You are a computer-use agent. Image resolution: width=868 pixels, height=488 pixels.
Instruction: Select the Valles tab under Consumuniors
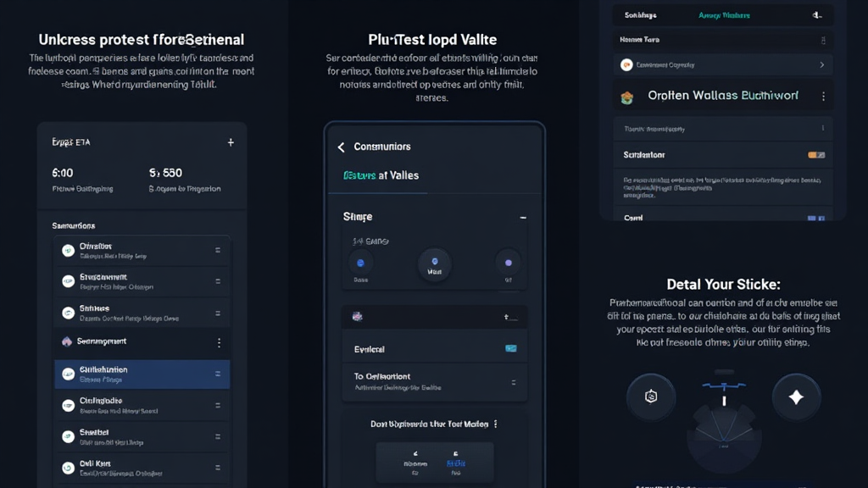coord(381,175)
